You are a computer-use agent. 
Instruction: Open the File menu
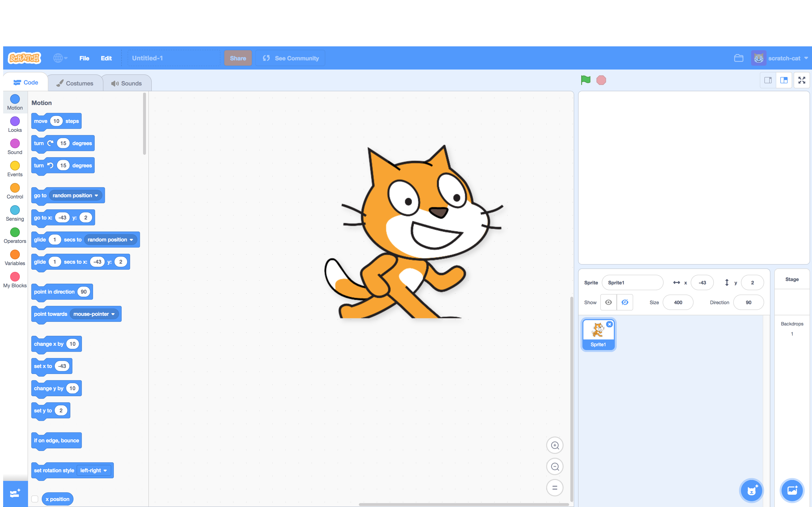click(84, 58)
